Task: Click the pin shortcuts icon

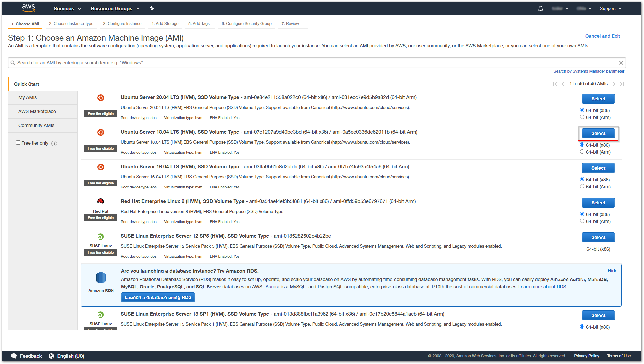Action: point(152,8)
